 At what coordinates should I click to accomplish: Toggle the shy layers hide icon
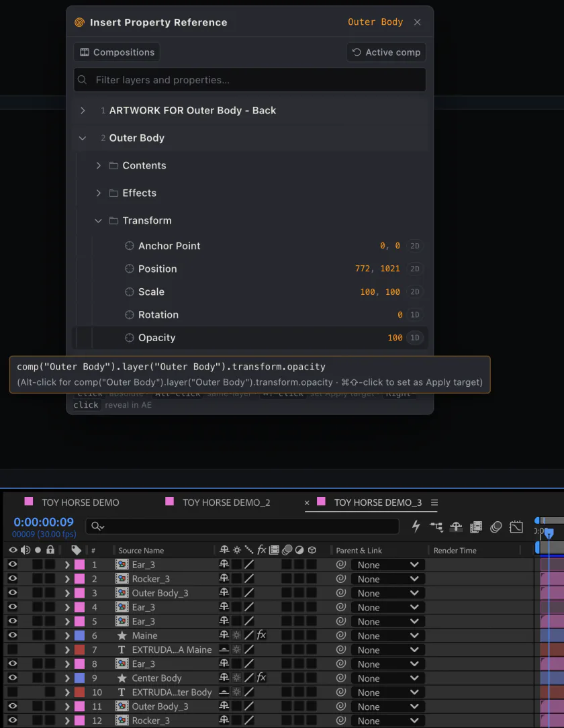coord(456,527)
